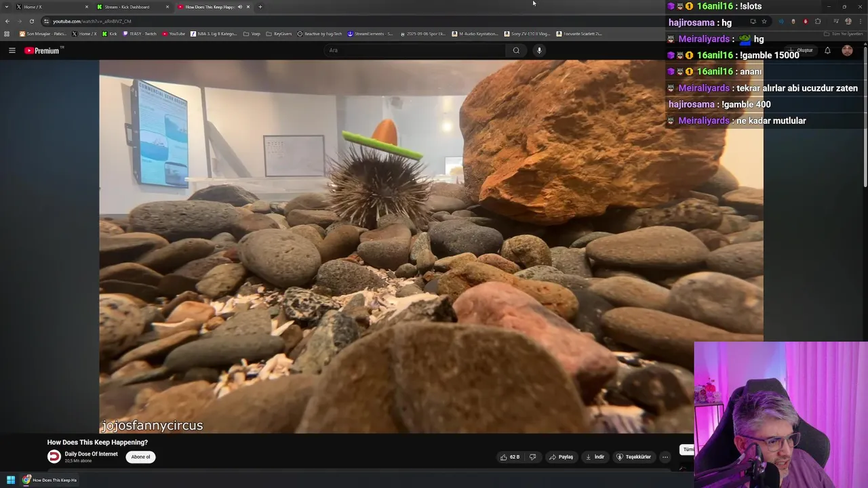Open the YouTube account avatar menu
The width and height of the screenshot is (868, 488).
click(x=847, y=50)
